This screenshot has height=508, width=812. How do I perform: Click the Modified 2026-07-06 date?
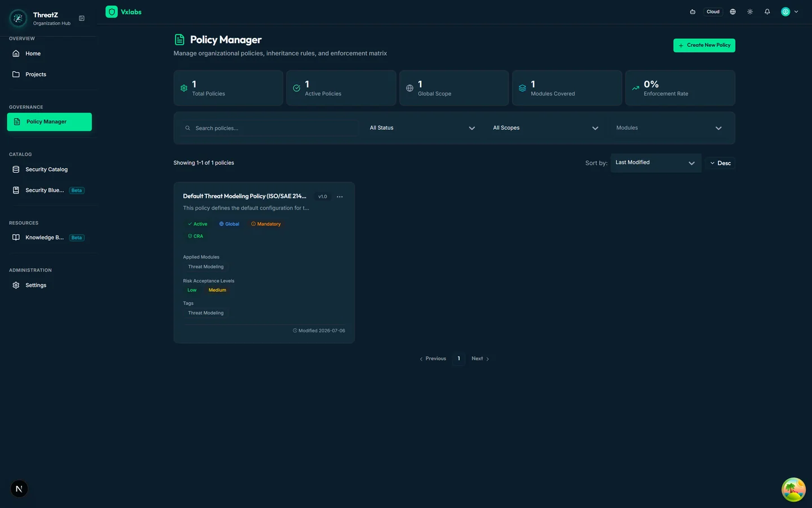pyautogui.click(x=319, y=331)
